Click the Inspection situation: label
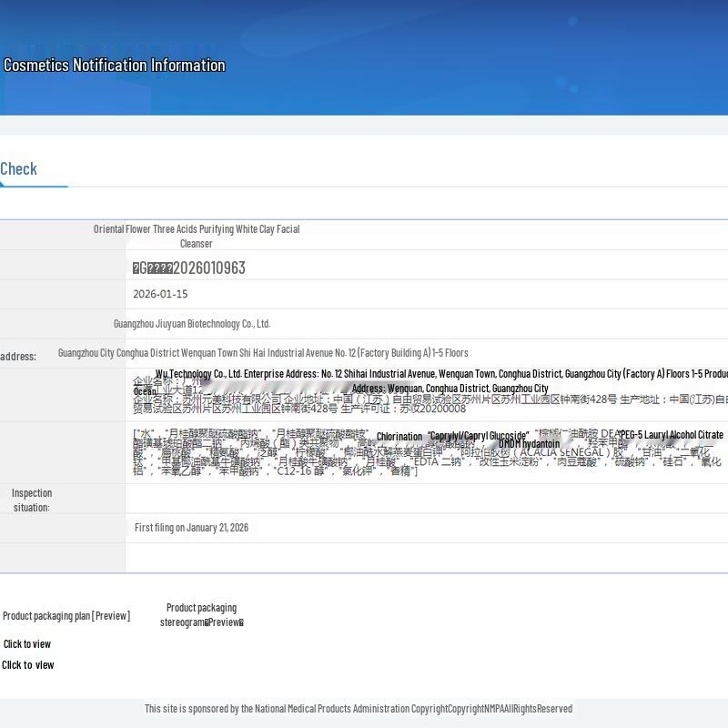728x728 pixels. (x=32, y=500)
